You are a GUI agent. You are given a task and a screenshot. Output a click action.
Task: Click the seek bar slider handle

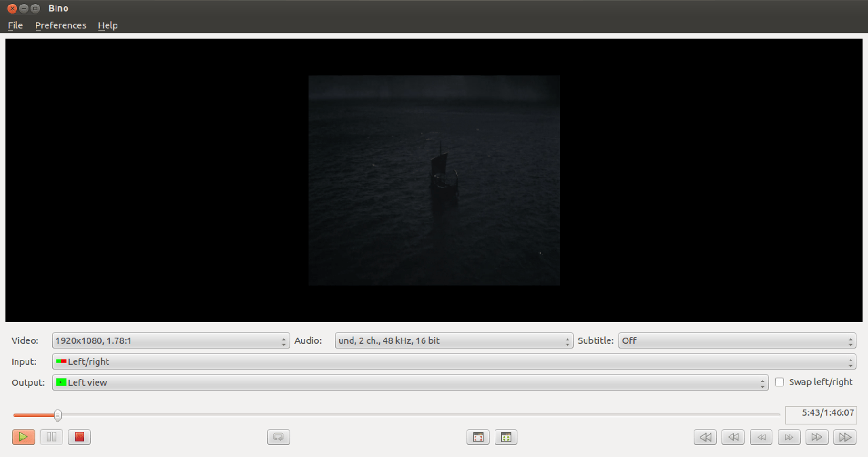(58, 415)
